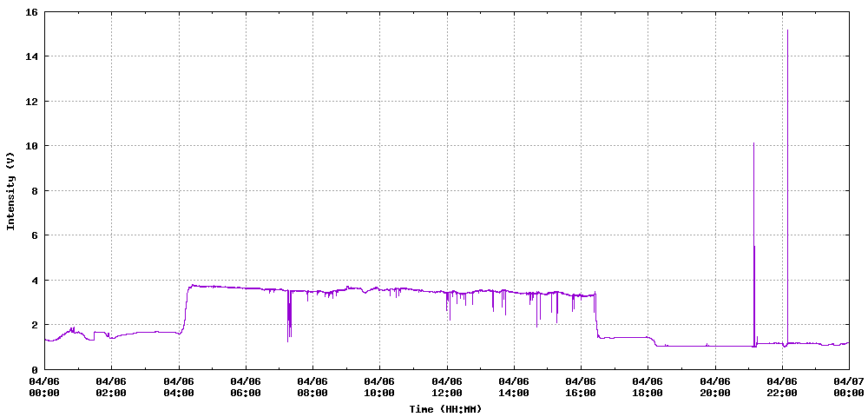Click the x-axis label "04/07 00:00"
The height and width of the screenshot is (417, 868).
[x=849, y=387]
